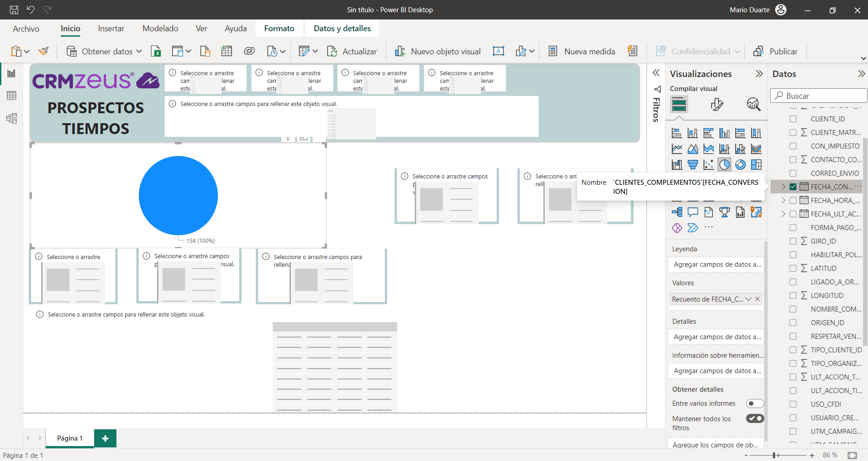The width and height of the screenshot is (868, 461).
Task: Open the Ver ribbon tab
Action: pyautogui.click(x=202, y=29)
